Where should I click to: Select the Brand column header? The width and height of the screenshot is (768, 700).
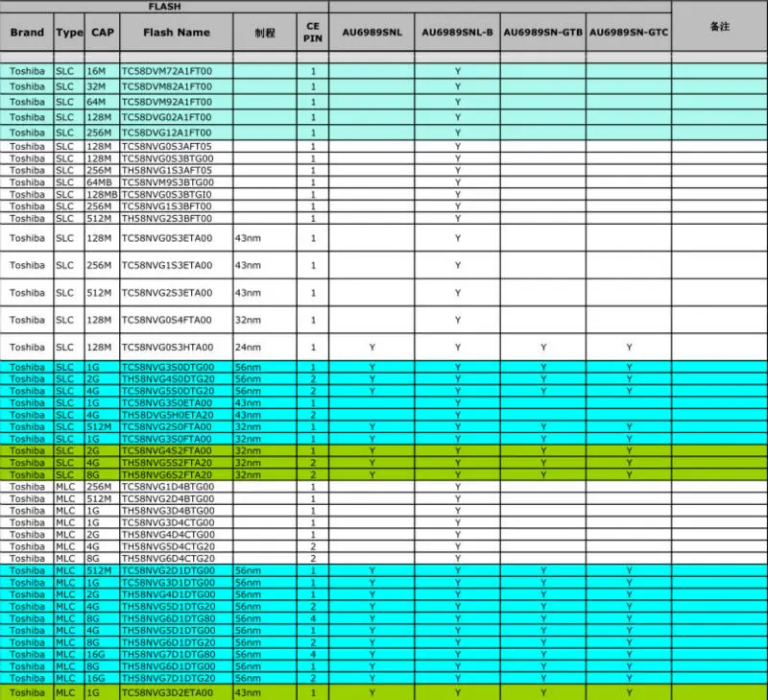click(27, 33)
